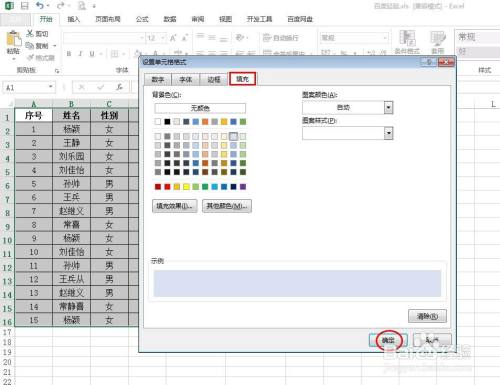The height and width of the screenshot is (385, 500).
Task: Click the Copy (复制) icon
Action: tap(30, 45)
